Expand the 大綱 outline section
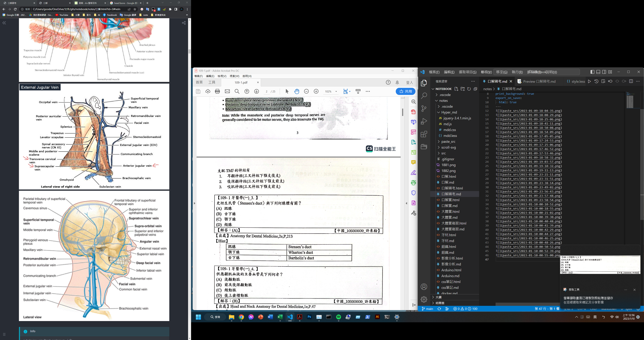The height and width of the screenshot is (340, 644). [x=438, y=297]
